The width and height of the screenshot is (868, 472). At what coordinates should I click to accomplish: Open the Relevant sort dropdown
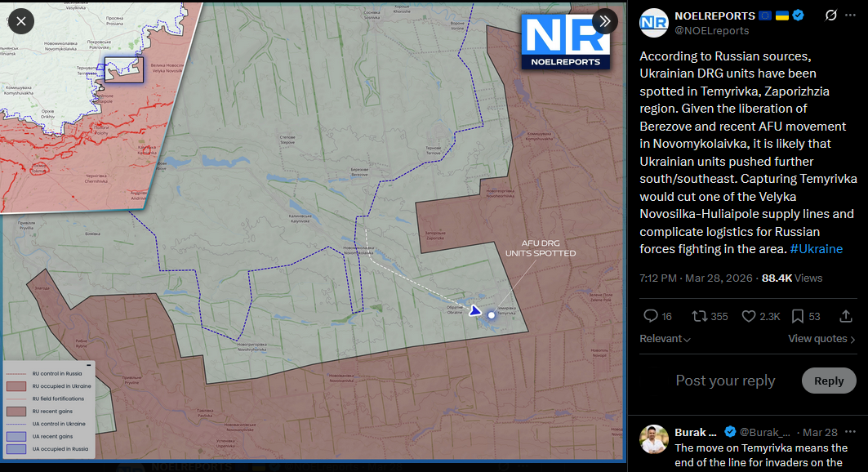(665, 339)
